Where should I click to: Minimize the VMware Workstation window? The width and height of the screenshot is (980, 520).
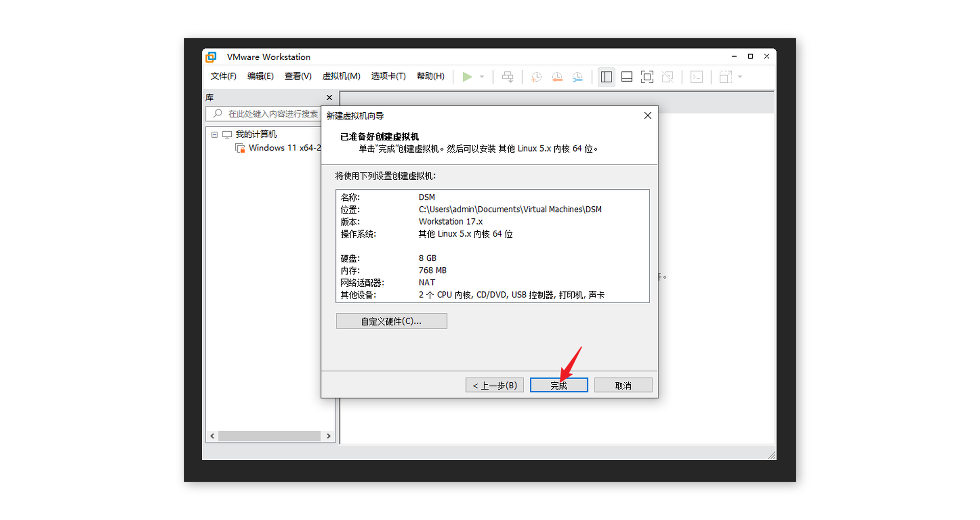point(734,56)
